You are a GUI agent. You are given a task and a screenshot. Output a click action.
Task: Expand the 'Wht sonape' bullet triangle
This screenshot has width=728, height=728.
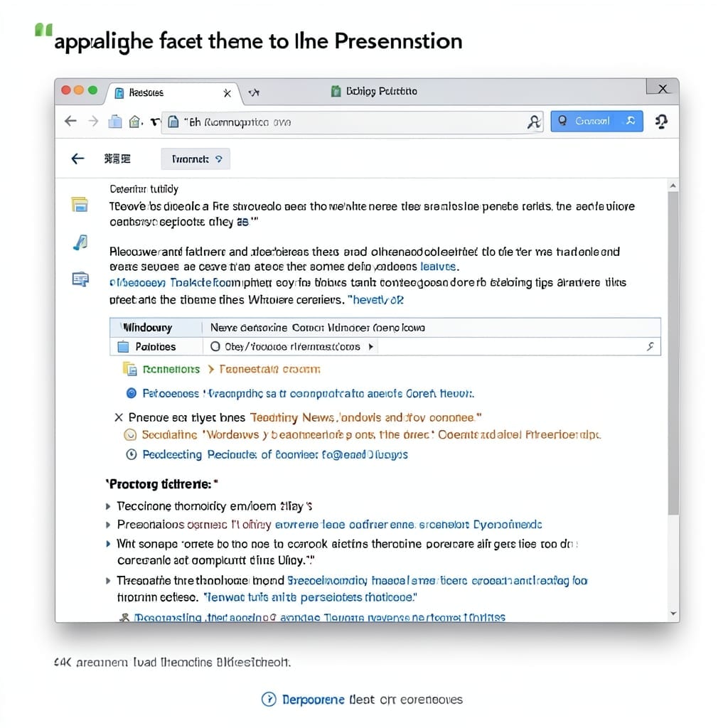(x=108, y=544)
